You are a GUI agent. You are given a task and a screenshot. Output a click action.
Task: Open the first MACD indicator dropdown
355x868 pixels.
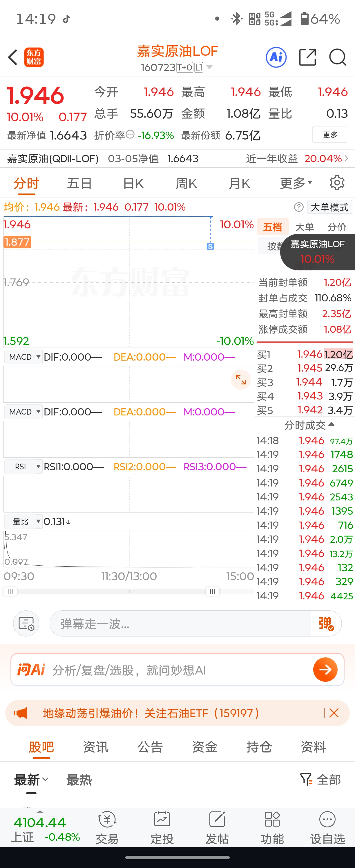(23, 357)
